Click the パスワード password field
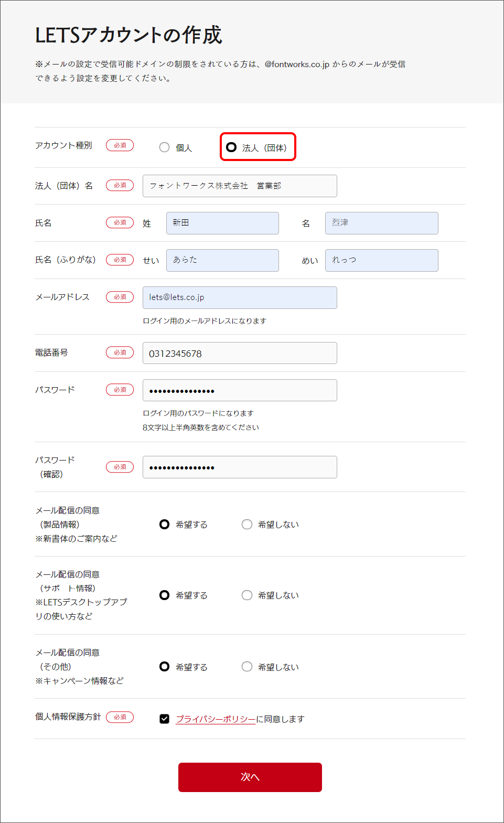Screen dimensions: 504x823 click(x=240, y=391)
